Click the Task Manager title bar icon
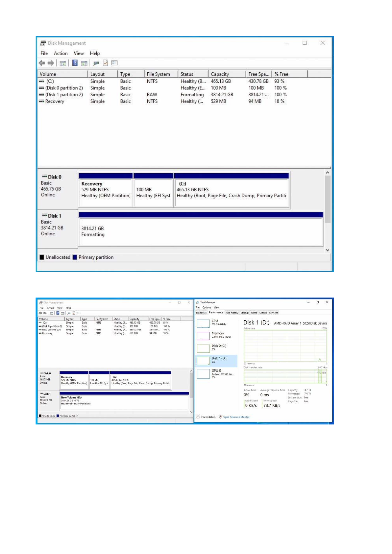Viewport: 392px width, 554px height. pos(198,302)
